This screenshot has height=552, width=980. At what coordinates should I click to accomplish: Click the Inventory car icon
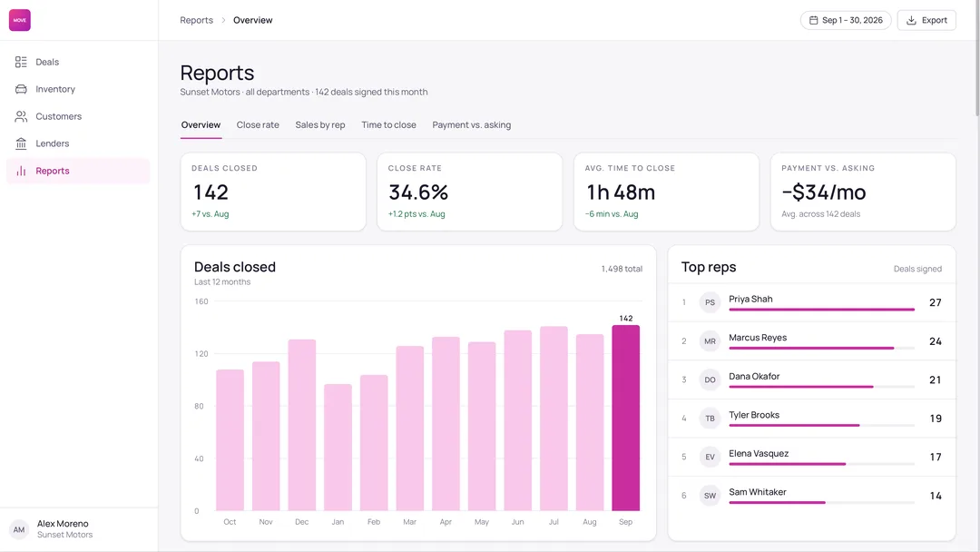21,89
